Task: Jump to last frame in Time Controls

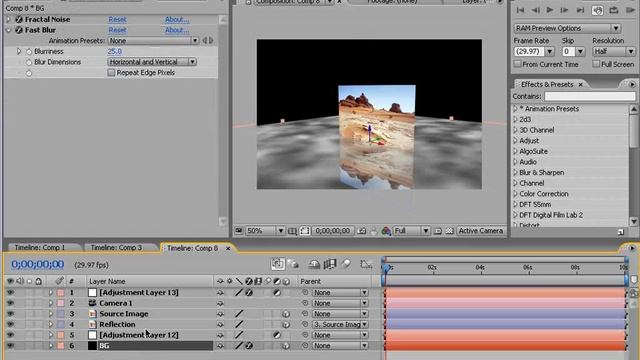Action: (x=580, y=10)
